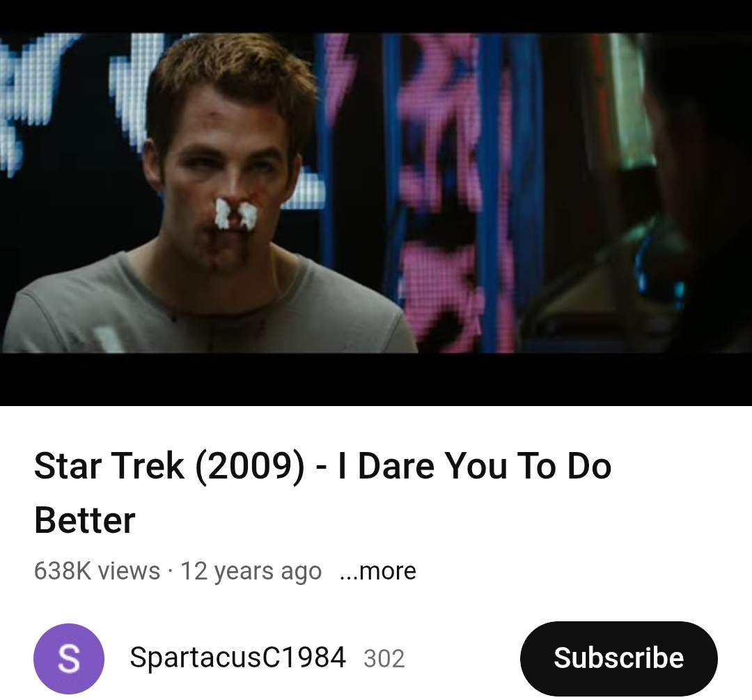752x700 pixels.
Task: Click the 12 years ago upload date
Action: (x=251, y=571)
